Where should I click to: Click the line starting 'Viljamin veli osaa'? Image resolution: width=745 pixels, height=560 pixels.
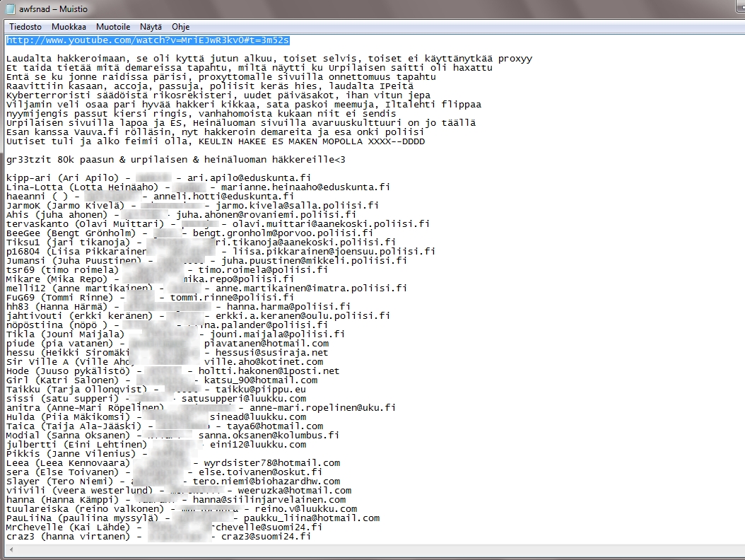point(244,104)
